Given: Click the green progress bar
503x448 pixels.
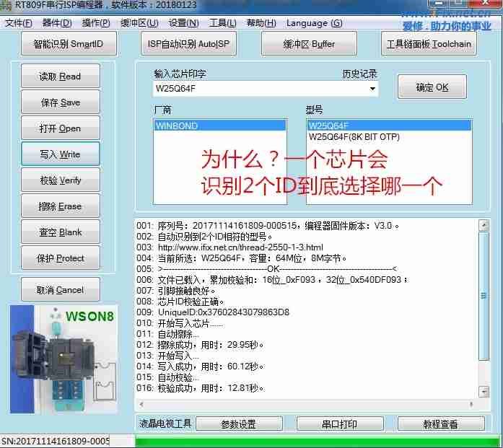Looking at the screenshot, I should pyautogui.click(x=319, y=442).
